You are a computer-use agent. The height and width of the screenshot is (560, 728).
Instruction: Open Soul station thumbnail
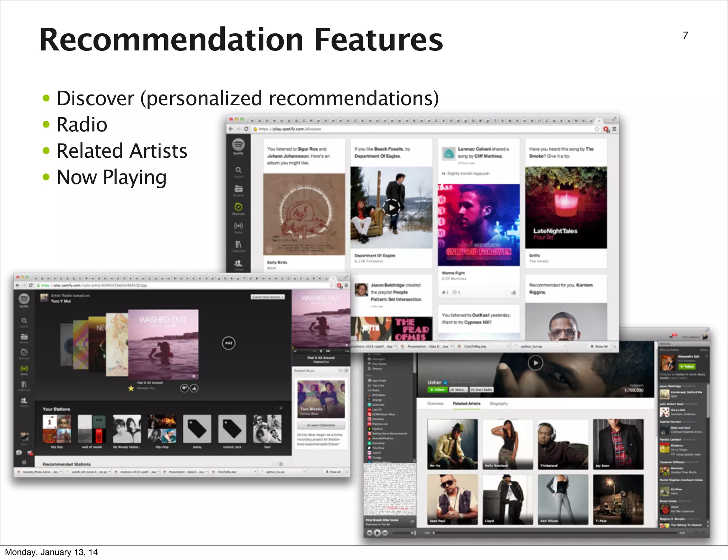pos(267,429)
